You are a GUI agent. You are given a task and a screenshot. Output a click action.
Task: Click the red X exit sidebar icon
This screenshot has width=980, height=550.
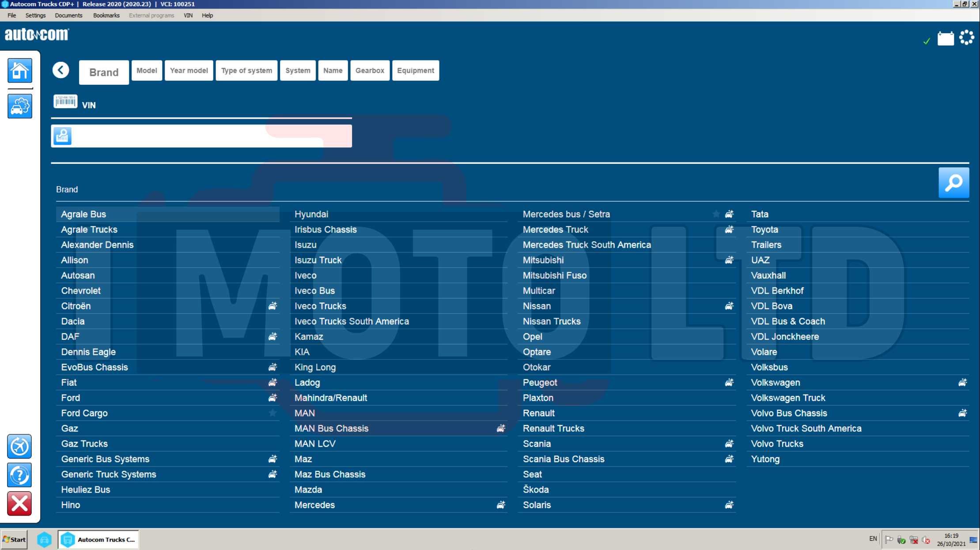pyautogui.click(x=19, y=504)
